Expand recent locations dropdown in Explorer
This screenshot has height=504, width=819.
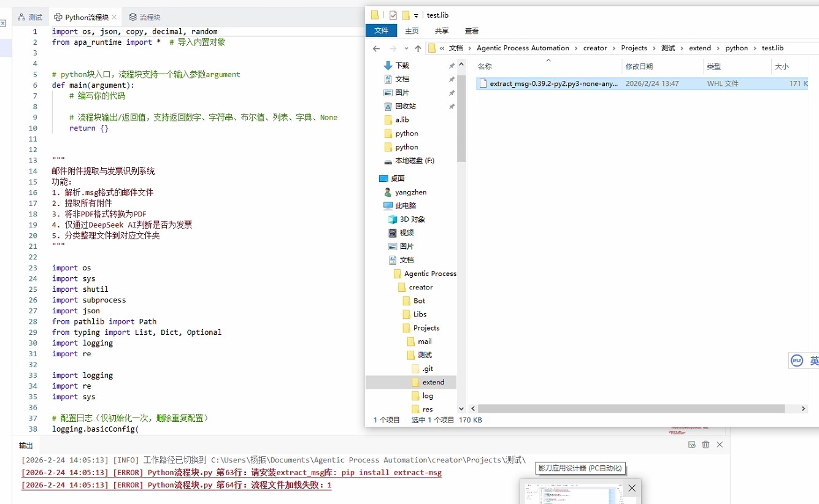tap(406, 48)
